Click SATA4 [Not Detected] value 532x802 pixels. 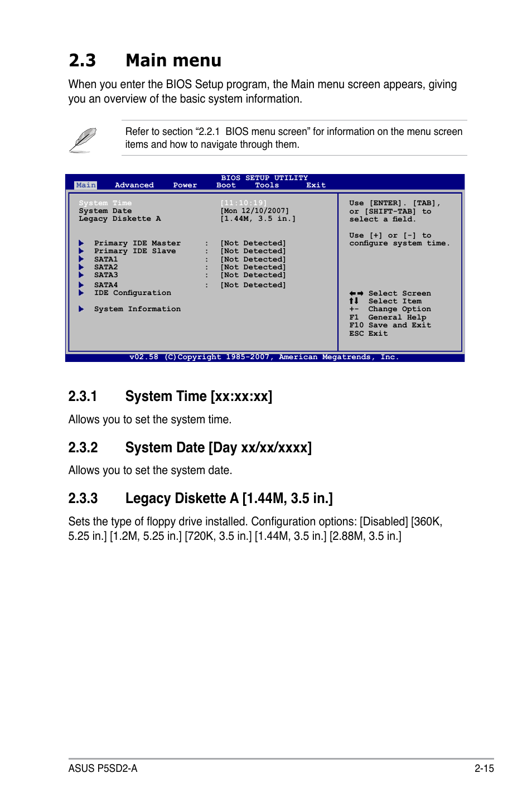(253, 285)
